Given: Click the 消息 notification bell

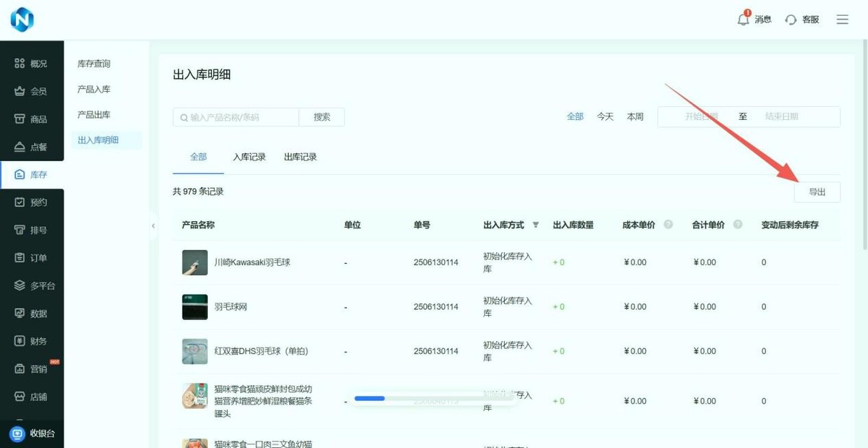Looking at the screenshot, I should tap(744, 20).
